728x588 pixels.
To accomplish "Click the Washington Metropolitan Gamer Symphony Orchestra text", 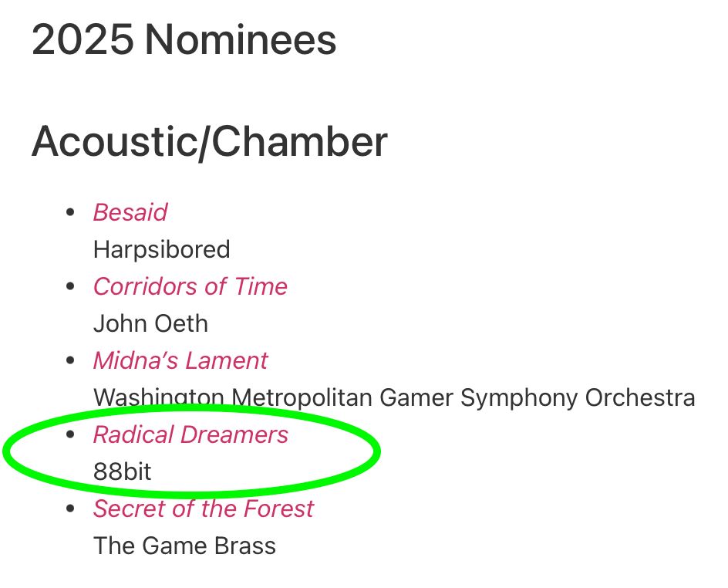I will click(x=394, y=398).
